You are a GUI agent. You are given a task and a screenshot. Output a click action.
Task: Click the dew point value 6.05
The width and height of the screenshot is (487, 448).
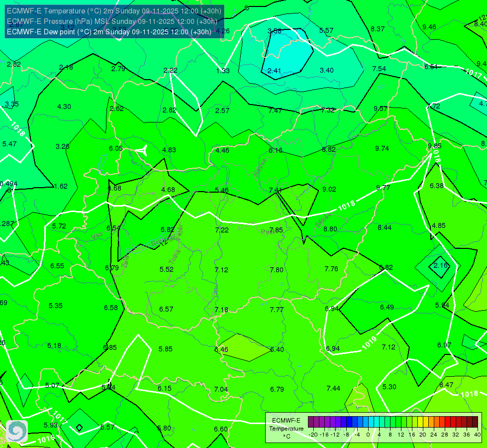(116, 149)
